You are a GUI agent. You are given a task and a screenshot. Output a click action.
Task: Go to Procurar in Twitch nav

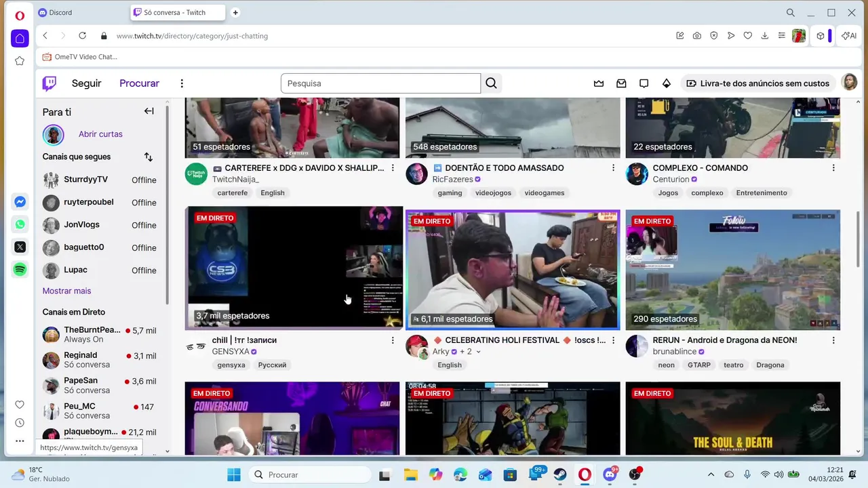(139, 83)
